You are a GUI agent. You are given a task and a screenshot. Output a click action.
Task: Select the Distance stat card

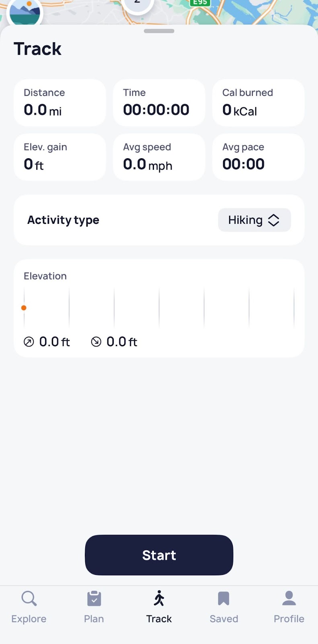[60, 103]
